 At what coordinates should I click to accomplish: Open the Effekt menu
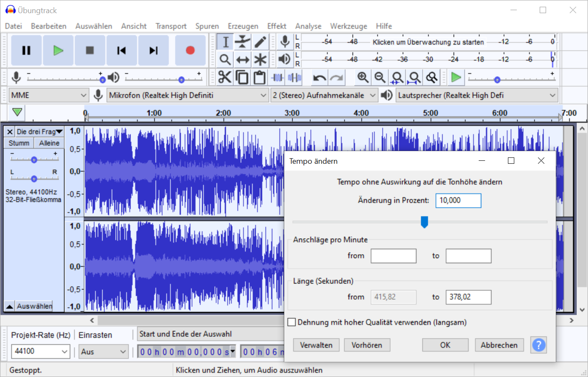[x=276, y=26]
